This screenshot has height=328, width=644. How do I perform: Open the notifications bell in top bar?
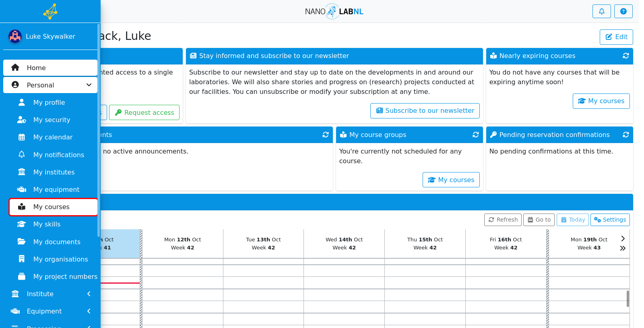601,11
